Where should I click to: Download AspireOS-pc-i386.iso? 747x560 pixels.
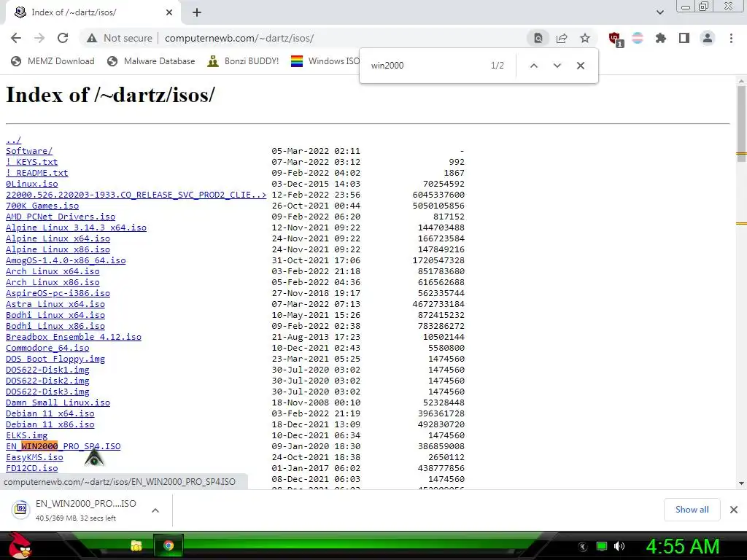coord(58,293)
